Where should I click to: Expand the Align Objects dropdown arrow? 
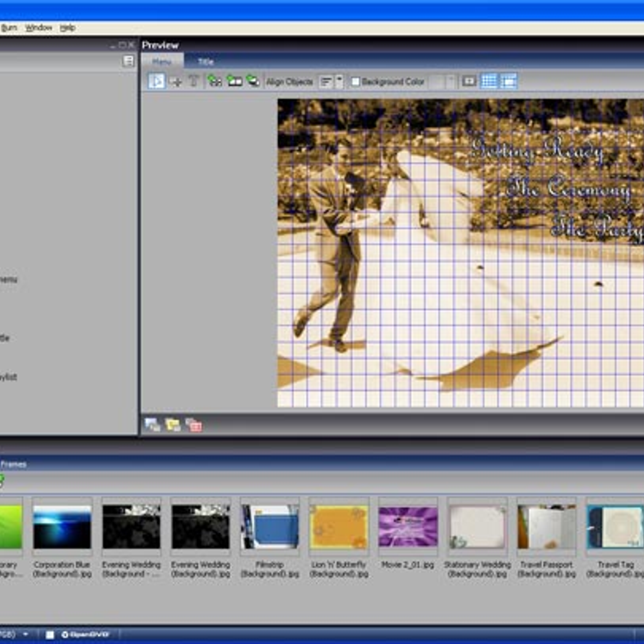[x=340, y=82]
